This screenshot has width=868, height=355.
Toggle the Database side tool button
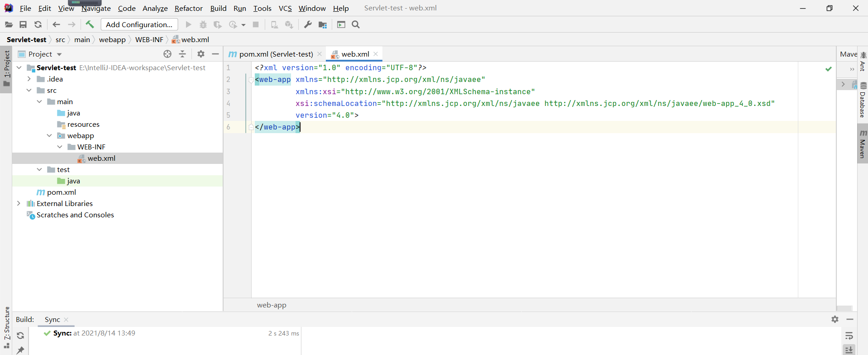[863, 101]
